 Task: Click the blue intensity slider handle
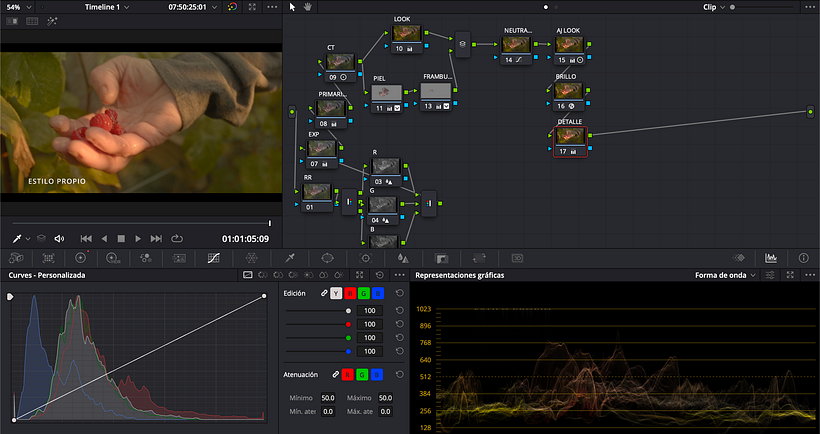pos(348,351)
